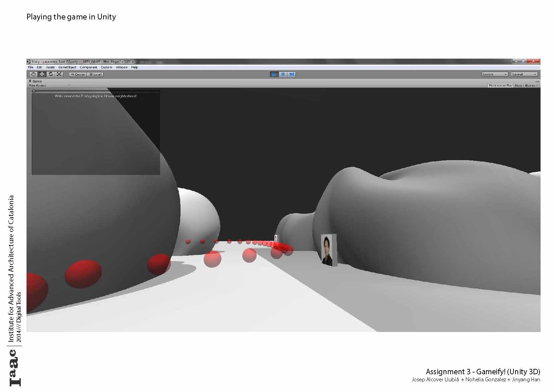The width and height of the screenshot is (554, 392).
Task: Select the Rotate tool
Action: tap(51, 74)
